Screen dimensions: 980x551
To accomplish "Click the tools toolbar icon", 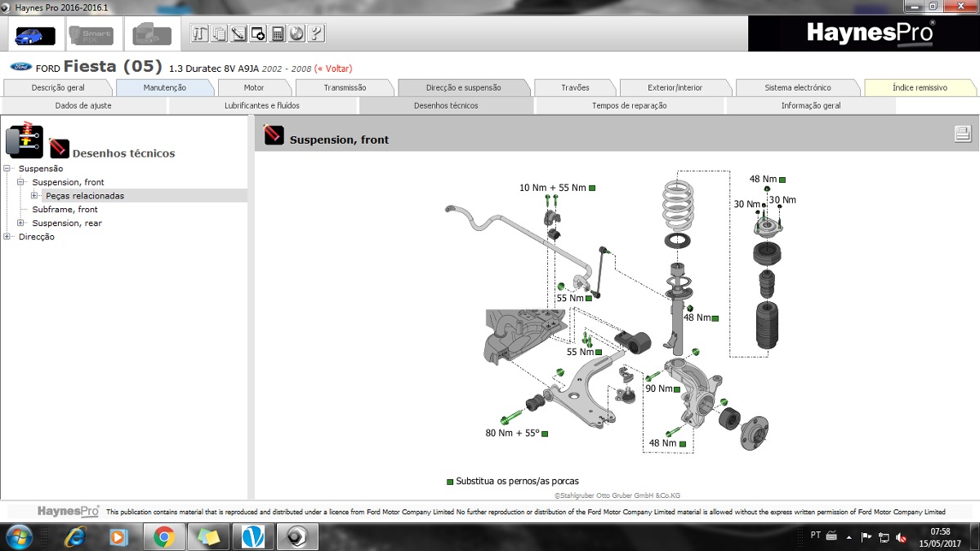I will tap(199, 33).
